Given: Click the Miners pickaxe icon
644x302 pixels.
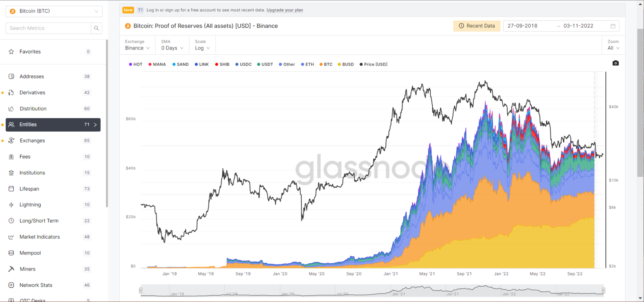Looking at the screenshot, I should pos(11,269).
